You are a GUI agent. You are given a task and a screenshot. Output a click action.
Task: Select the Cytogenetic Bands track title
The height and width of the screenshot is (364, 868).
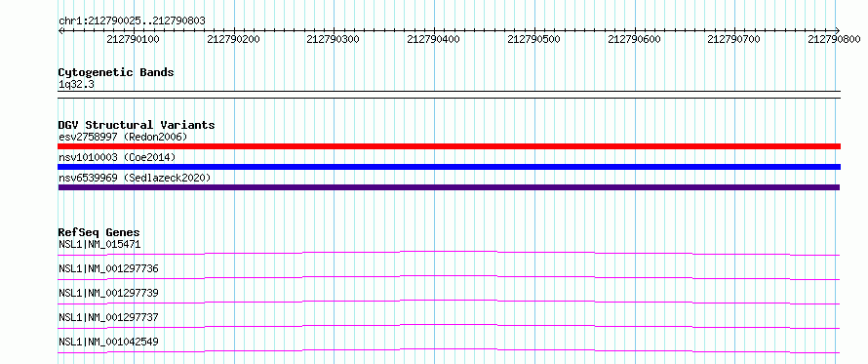click(x=116, y=72)
